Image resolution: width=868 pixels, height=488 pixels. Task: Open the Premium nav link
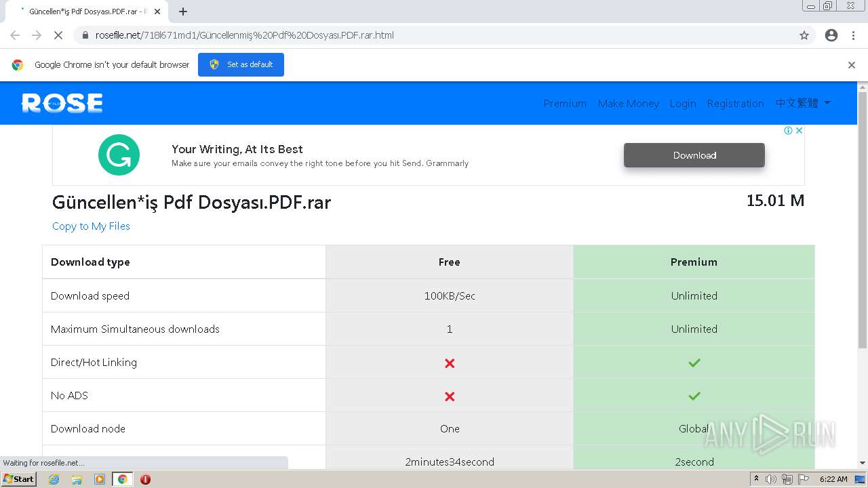(565, 103)
